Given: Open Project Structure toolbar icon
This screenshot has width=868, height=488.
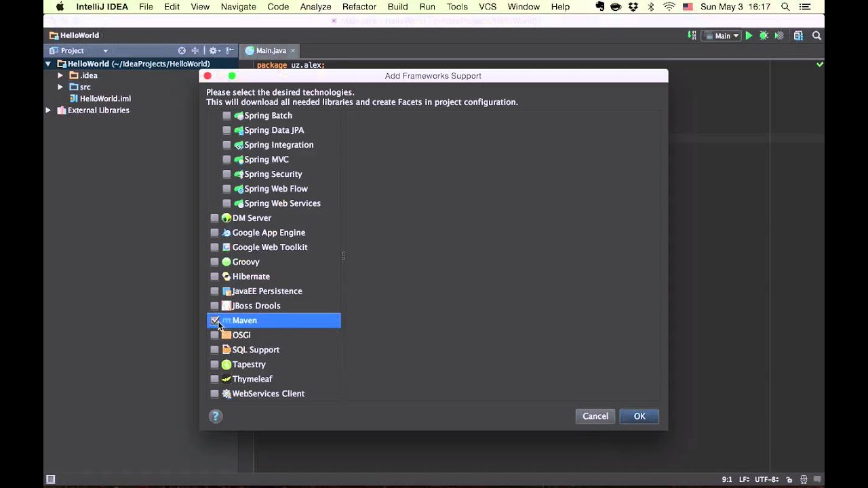Looking at the screenshot, I should [x=798, y=36].
